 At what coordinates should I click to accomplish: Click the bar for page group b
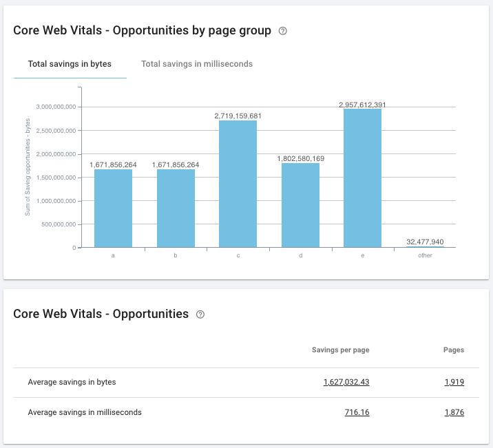(x=176, y=208)
